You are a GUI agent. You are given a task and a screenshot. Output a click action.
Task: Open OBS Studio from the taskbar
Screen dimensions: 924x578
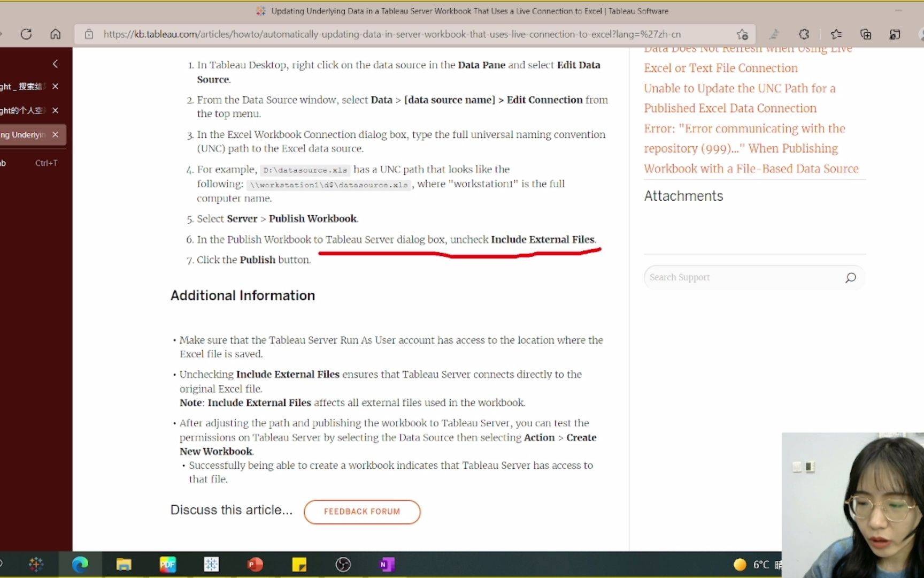(343, 564)
